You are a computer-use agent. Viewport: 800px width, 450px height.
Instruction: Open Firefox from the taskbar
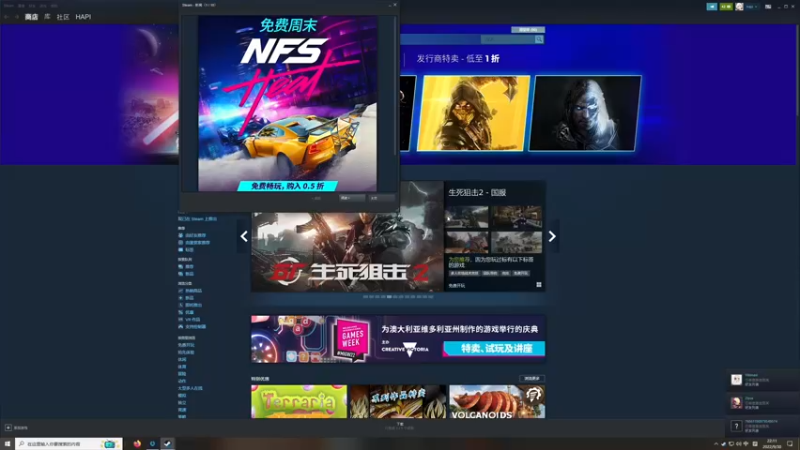[137, 444]
